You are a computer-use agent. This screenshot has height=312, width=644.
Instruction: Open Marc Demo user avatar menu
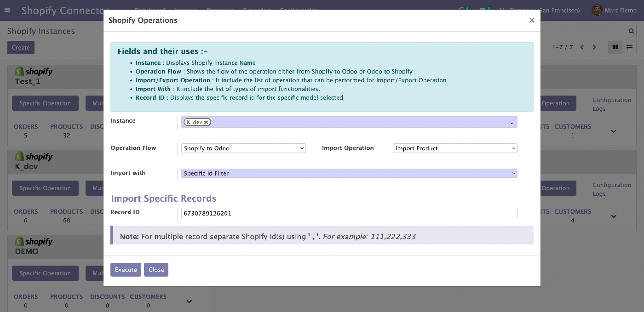(x=597, y=10)
